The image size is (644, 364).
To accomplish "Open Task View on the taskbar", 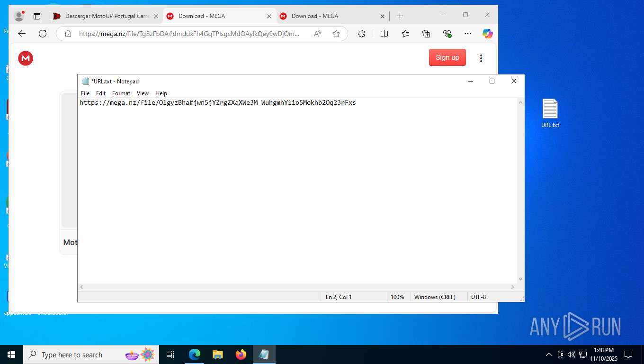I will coord(170,355).
